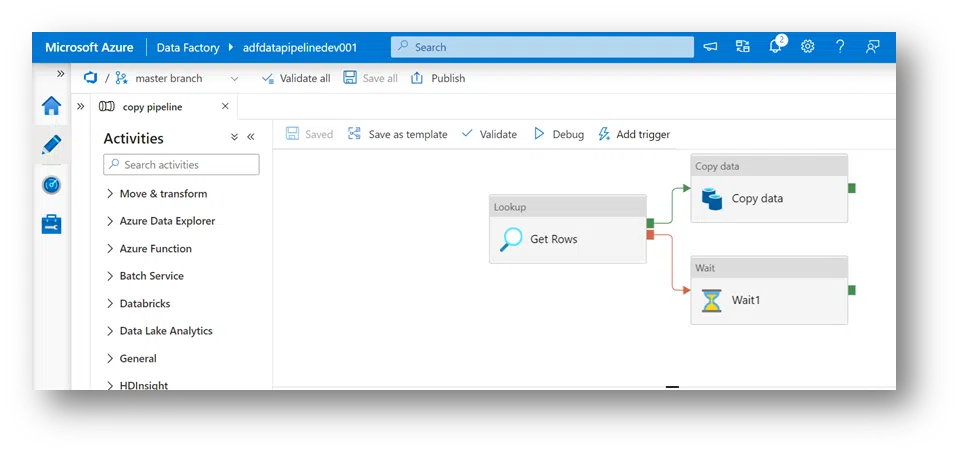961x455 pixels.
Task: Click the Search activities input field
Action: (181, 165)
